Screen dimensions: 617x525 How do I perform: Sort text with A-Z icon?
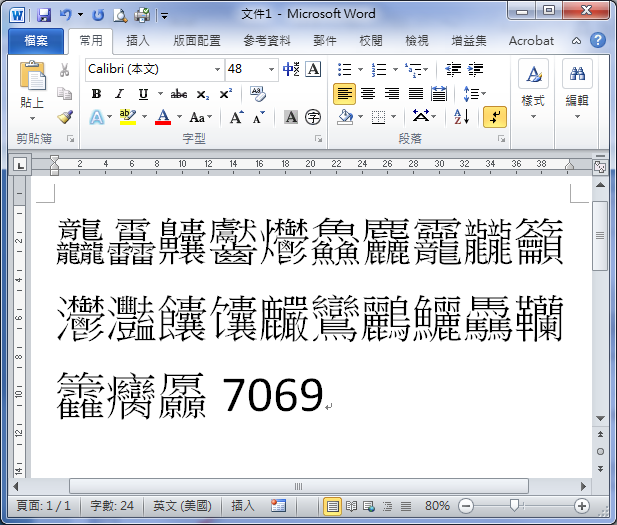pyautogui.click(x=461, y=117)
